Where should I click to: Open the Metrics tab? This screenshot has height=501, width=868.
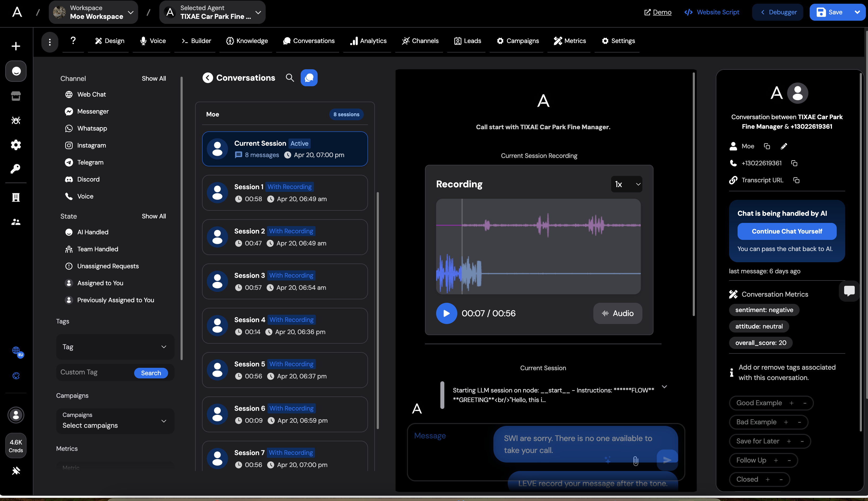coord(570,41)
